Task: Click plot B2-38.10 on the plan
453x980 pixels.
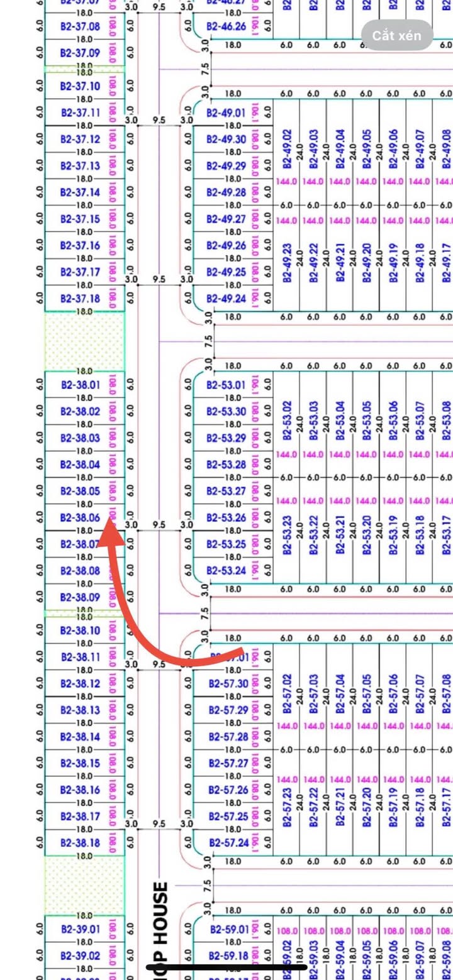Action: tap(80, 630)
